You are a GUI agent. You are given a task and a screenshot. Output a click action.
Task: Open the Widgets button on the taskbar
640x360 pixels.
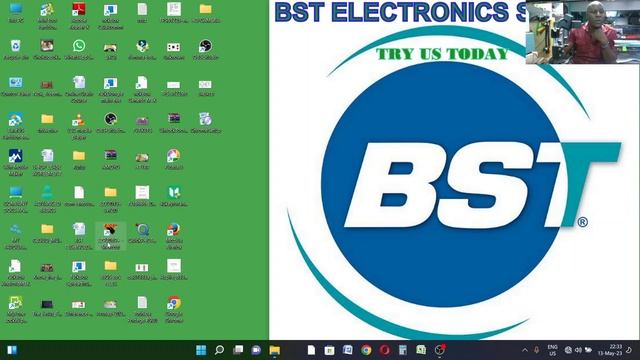click(x=12, y=350)
